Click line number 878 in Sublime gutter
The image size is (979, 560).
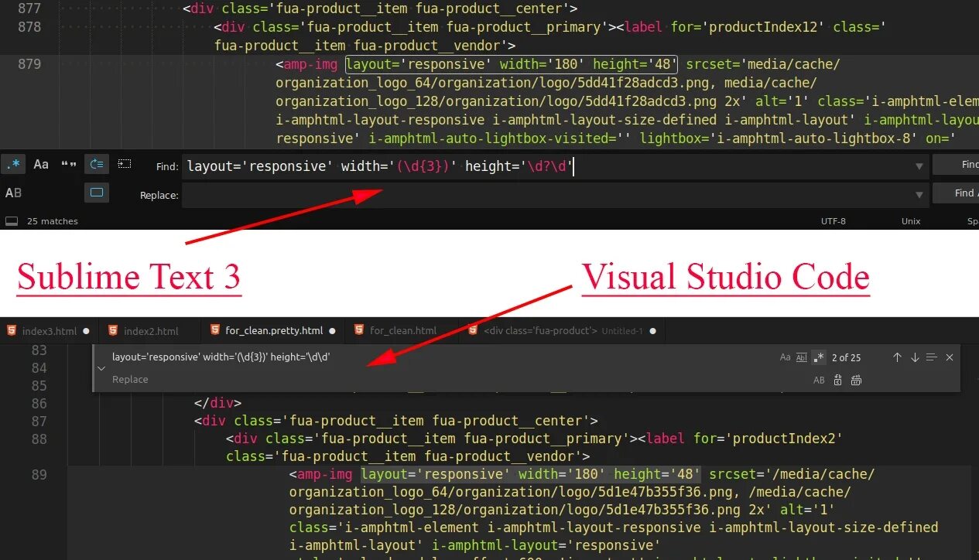point(29,27)
